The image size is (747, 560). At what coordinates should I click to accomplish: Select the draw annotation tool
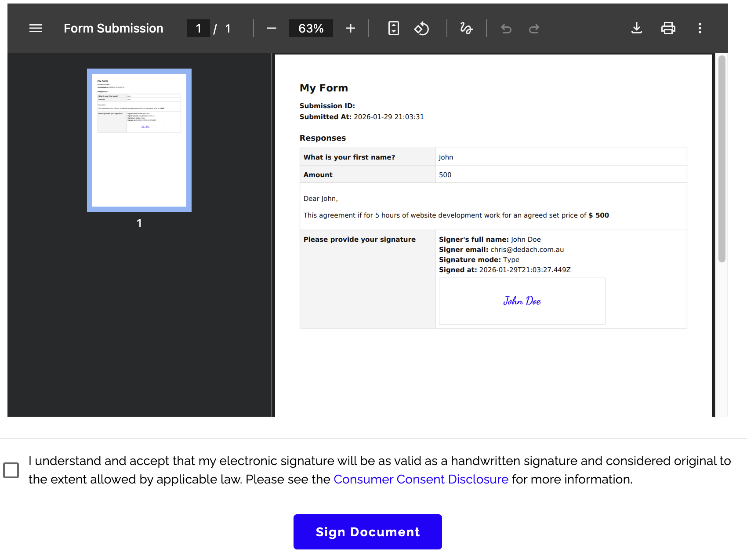click(x=466, y=29)
